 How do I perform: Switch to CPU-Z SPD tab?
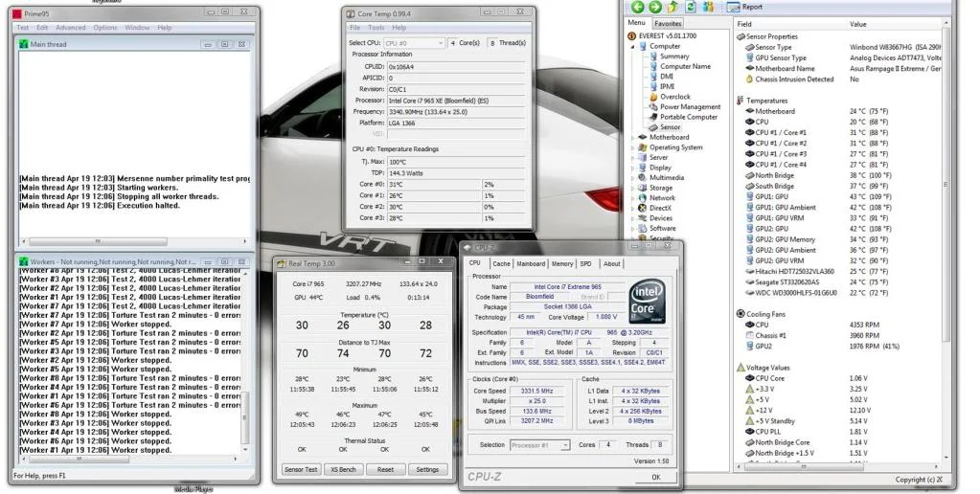point(585,263)
